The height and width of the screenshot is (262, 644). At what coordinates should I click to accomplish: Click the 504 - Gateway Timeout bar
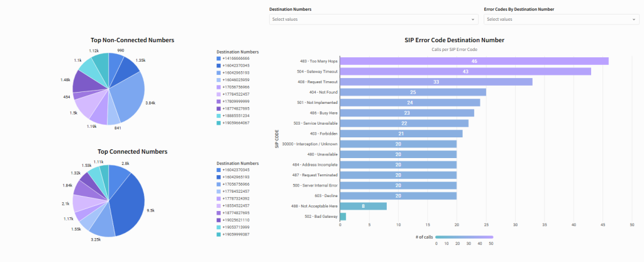(x=465, y=72)
